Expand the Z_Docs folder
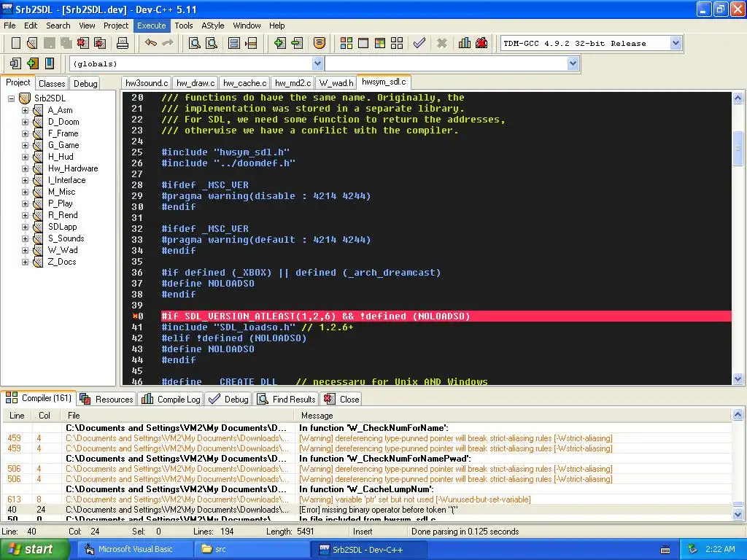 click(x=26, y=262)
